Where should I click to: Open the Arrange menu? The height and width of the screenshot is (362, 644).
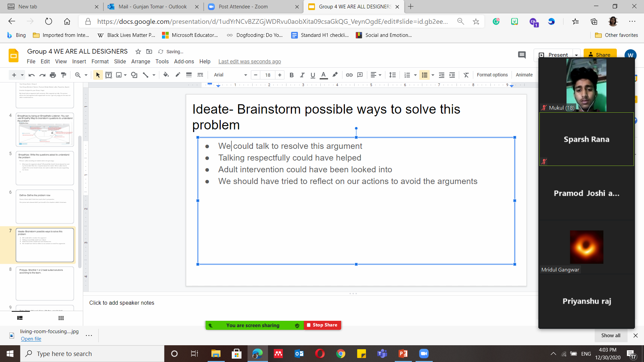pyautogui.click(x=141, y=62)
